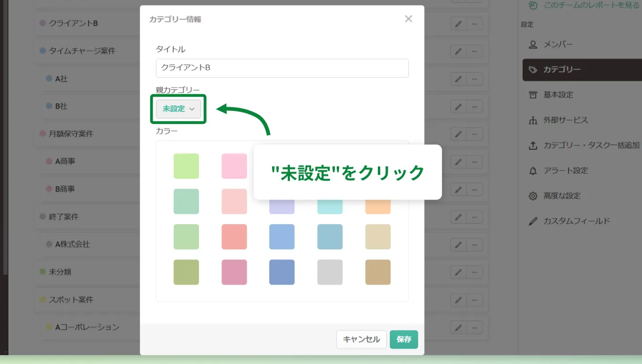Image resolution: width=642 pixels, height=364 pixels.
Task: Click the カテゴリー・タスク一括追加 upload icon
Action: tap(532, 146)
